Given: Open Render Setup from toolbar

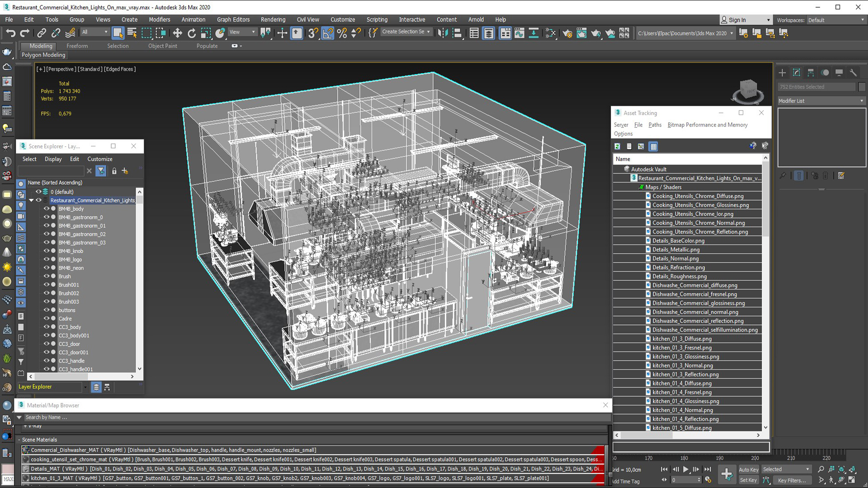Looking at the screenshot, I should click(567, 33).
